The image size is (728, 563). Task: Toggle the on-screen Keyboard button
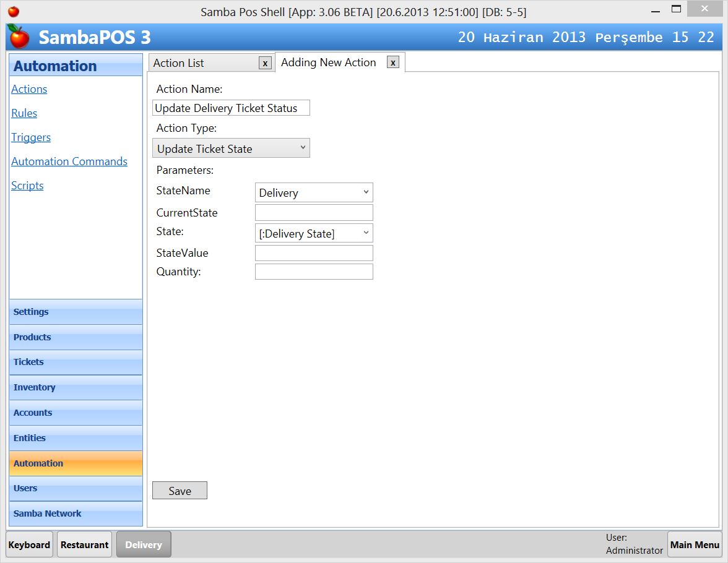pos(29,544)
